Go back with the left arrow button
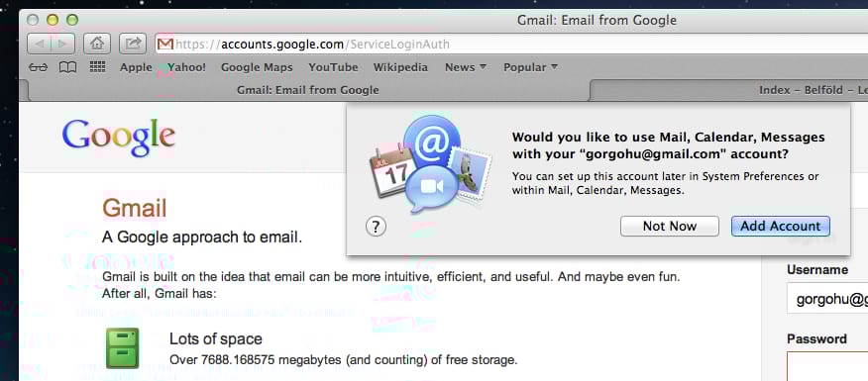The width and height of the screenshot is (868, 381). click(x=40, y=44)
